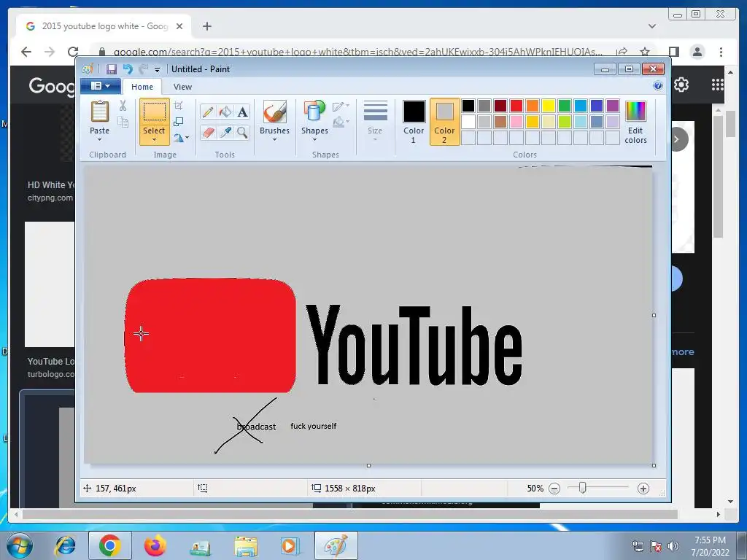The image size is (747, 560).
Task: Click the clock showing 7:55 PM
Action: [710, 540]
